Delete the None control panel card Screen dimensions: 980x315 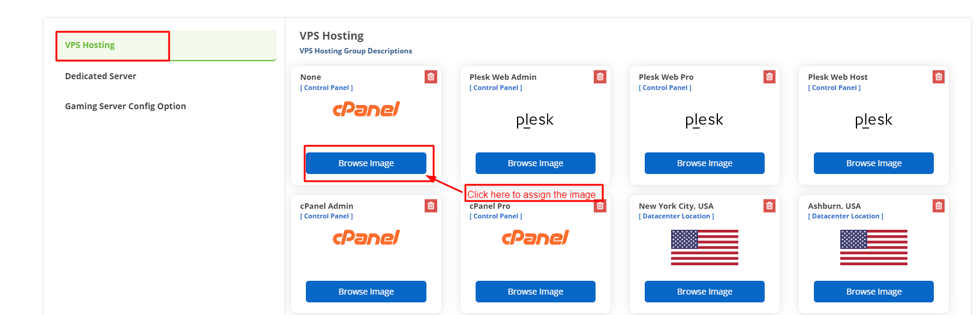tap(431, 77)
